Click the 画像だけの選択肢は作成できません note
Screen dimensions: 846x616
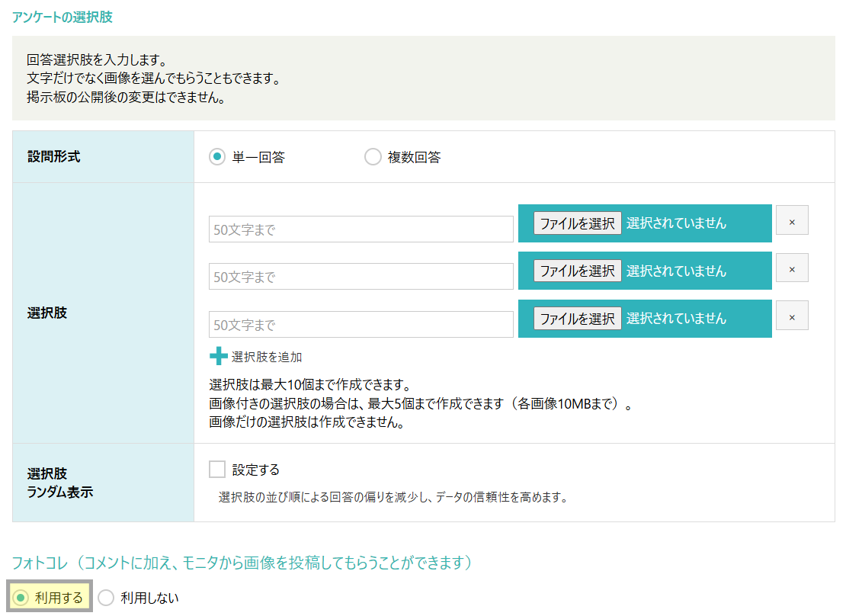click(307, 422)
